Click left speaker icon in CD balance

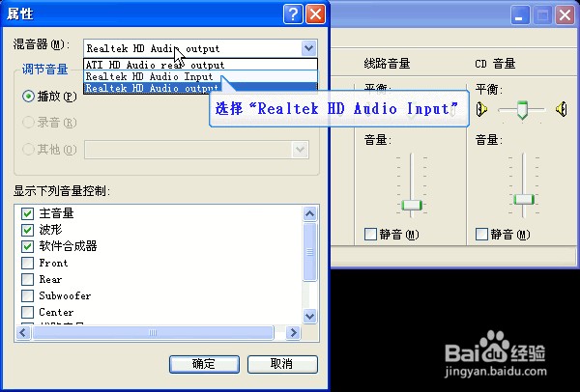point(481,109)
